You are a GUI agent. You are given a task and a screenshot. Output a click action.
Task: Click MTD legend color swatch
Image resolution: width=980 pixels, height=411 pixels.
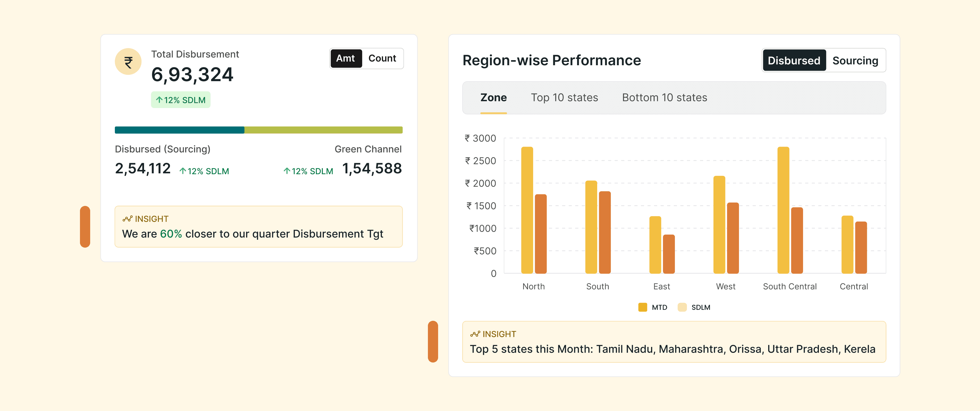pos(642,307)
